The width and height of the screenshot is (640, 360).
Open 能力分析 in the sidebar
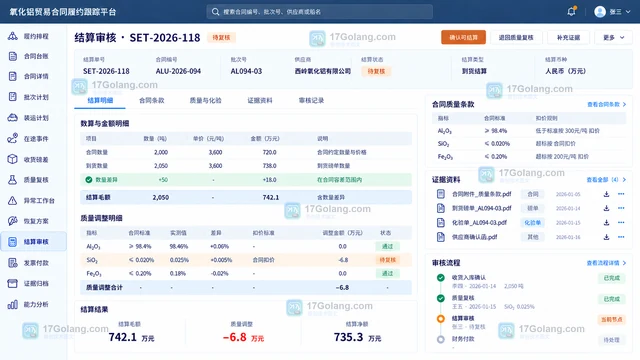pyautogui.click(x=33, y=304)
